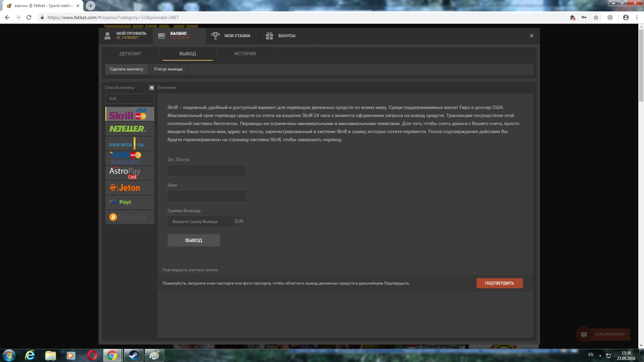644x362 pixels.
Task: Focus the Сумма Вывода amount field
Action: (x=200, y=222)
